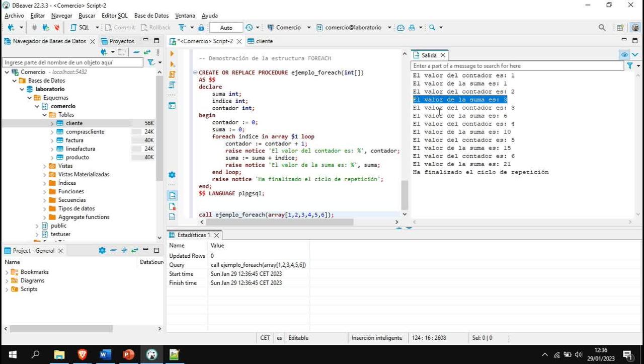
Task: Select the factura table in the navigator
Action: pyautogui.click(x=74, y=140)
